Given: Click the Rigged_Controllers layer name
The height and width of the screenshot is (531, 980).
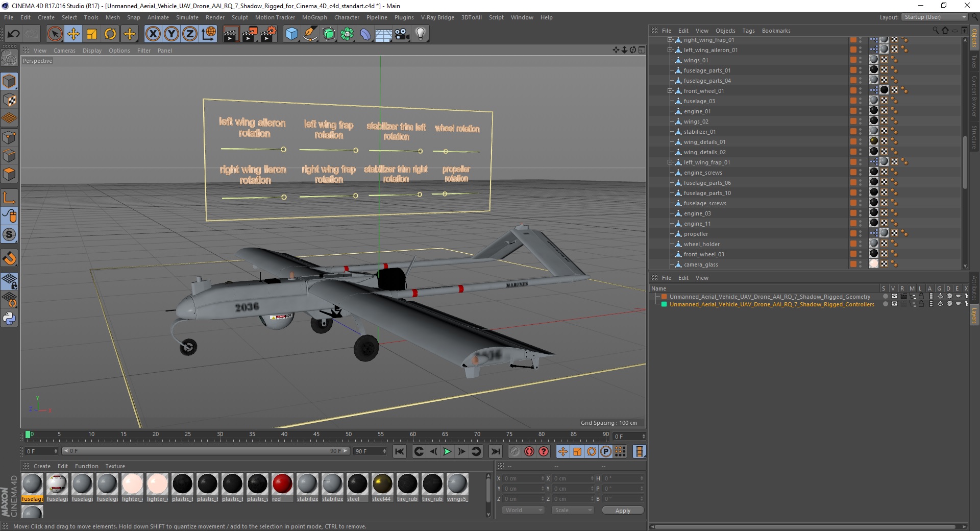Looking at the screenshot, I should coord(772,304).
